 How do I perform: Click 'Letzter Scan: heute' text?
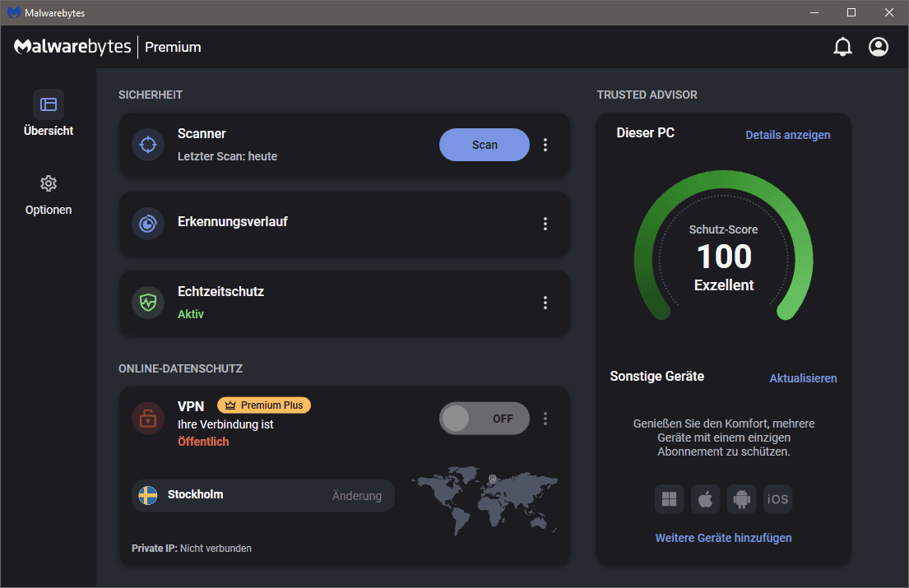click(x=227, y=156)
